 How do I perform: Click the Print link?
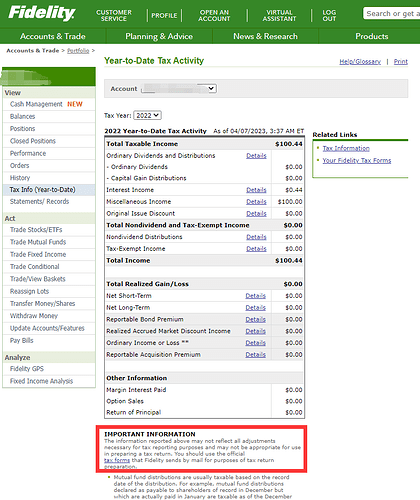coord(401,62)
